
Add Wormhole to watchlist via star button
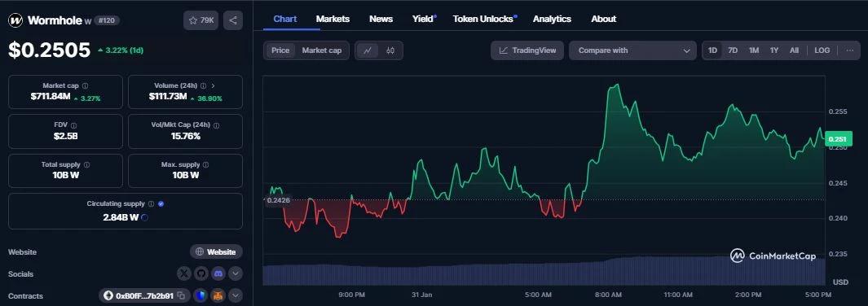click(x=201, y=20)
